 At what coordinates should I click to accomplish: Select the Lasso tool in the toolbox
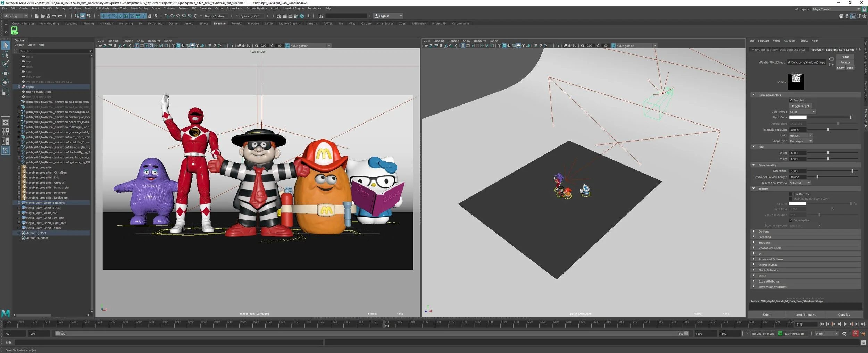pos(6,55)
